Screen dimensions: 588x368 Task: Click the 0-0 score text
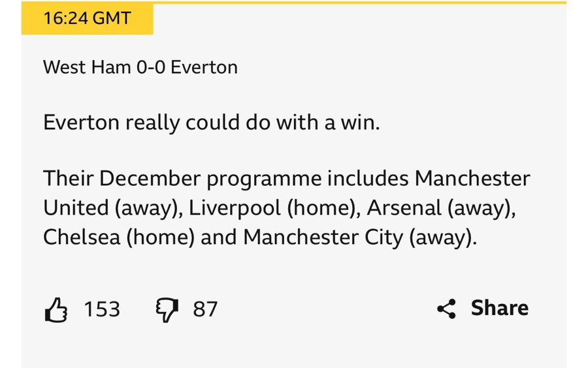click(151, 67)
